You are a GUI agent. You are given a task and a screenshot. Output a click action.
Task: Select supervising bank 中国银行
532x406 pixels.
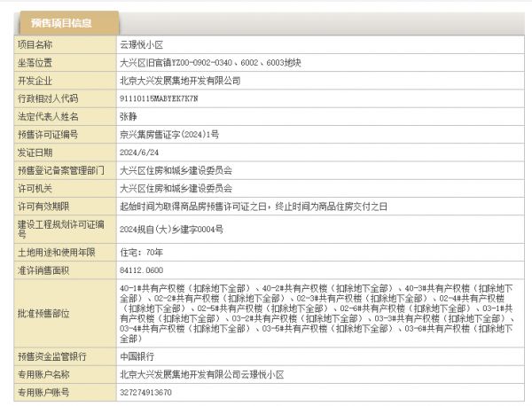pos(137,356)
